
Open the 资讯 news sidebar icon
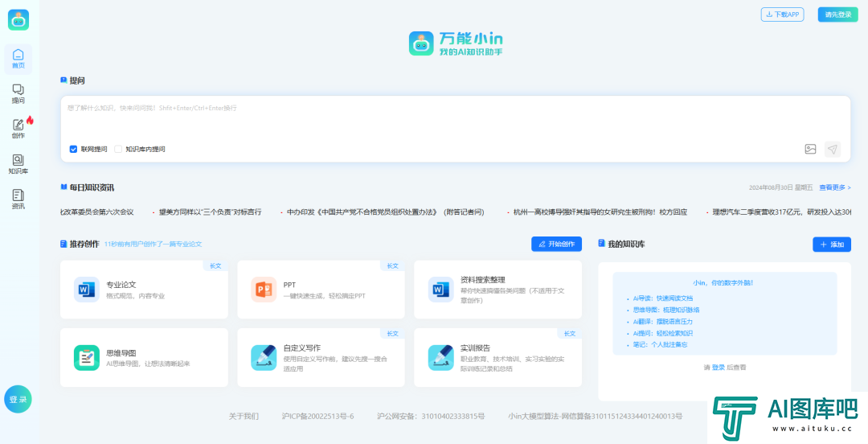pos(18,199)
